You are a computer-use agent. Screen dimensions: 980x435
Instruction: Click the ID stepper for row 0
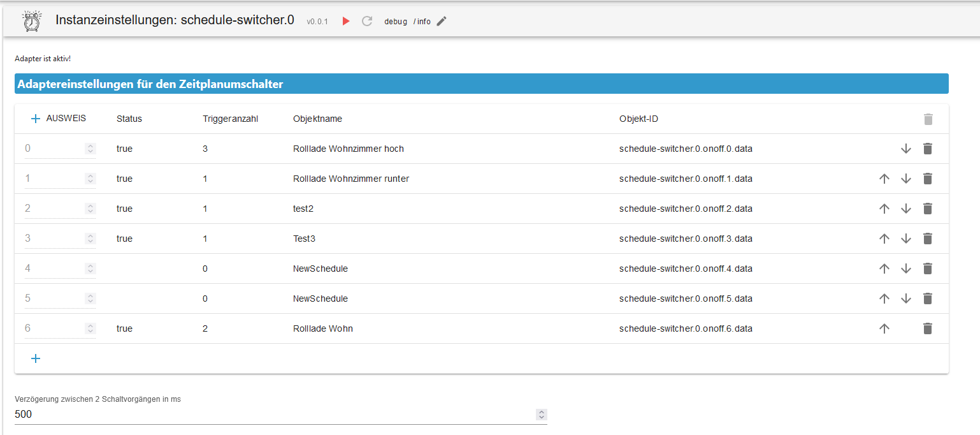(90, 149)
